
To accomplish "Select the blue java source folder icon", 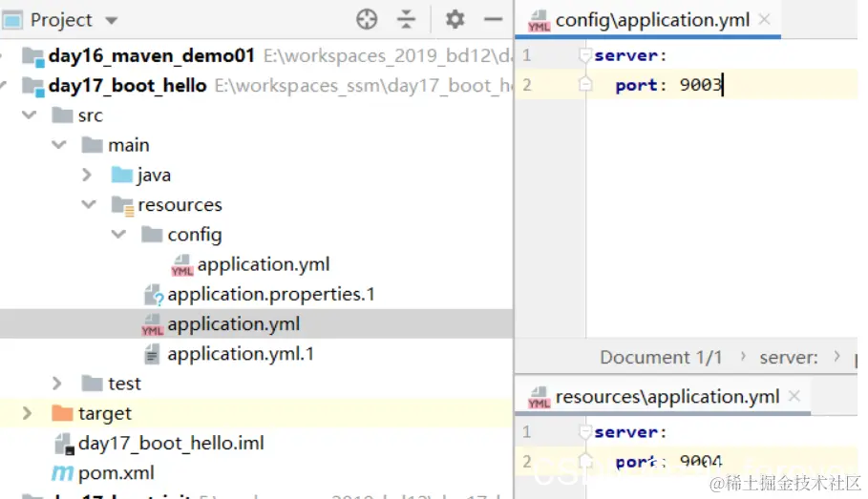I will tap(122, 175).
